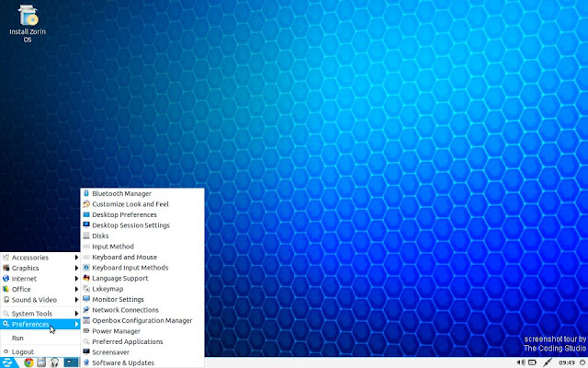Image resolution: width=588 pixels, height=368 pixels.
Task: Open Desktop Preferences
Action: 142,214
